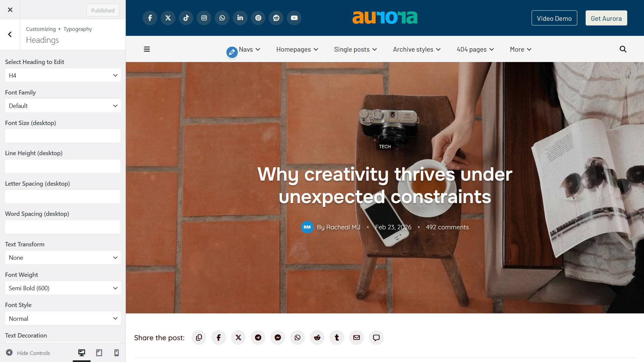
Task: Open the LinkedIn link in header
Action: point(240,18)
